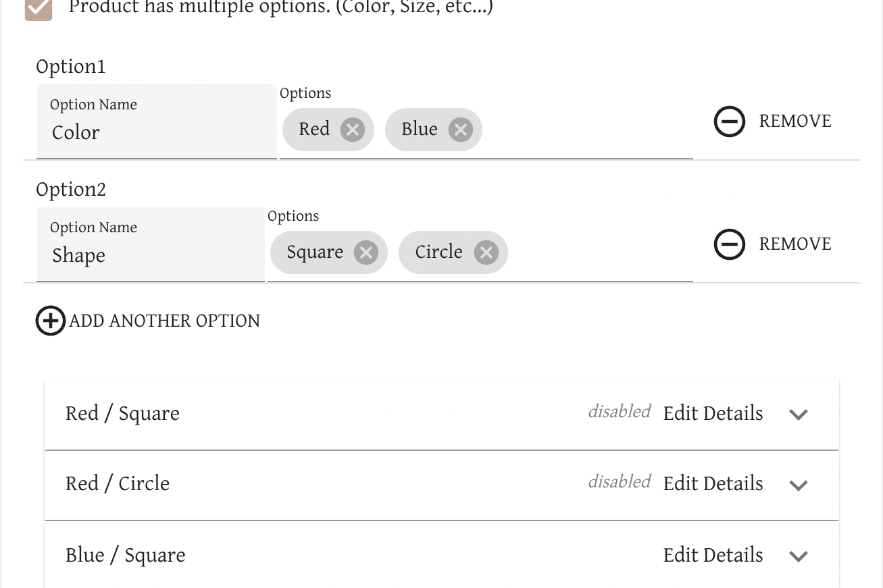The image size is (883, 588).
Task: Open Edit Details for Red / Circle
Action: 713,483
